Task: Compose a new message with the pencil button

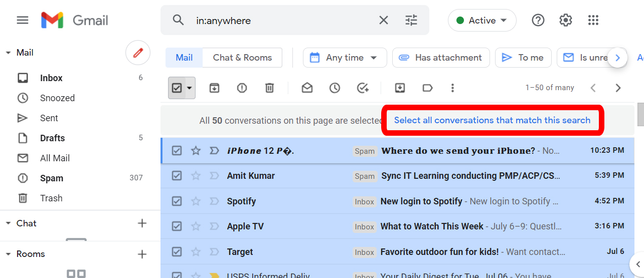Action: point(138,53)
